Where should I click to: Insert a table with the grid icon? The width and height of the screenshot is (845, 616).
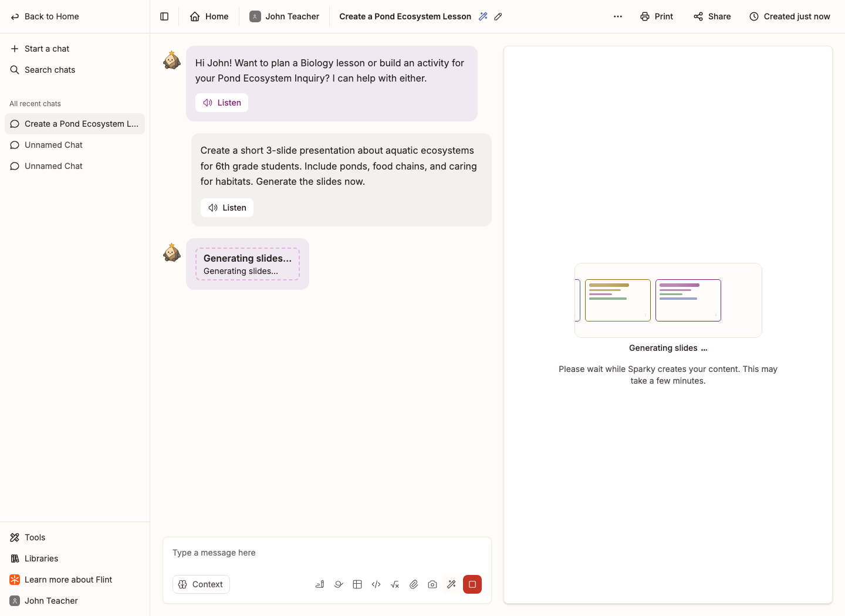click(357, 584)
